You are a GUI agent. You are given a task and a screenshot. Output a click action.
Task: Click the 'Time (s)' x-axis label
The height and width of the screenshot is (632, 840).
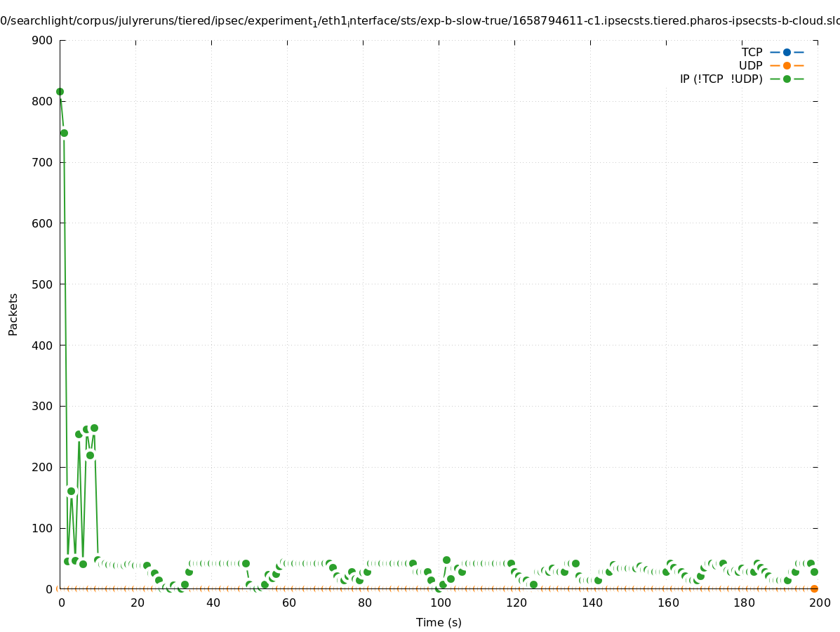pyautogui.click(x=439, y=622)
